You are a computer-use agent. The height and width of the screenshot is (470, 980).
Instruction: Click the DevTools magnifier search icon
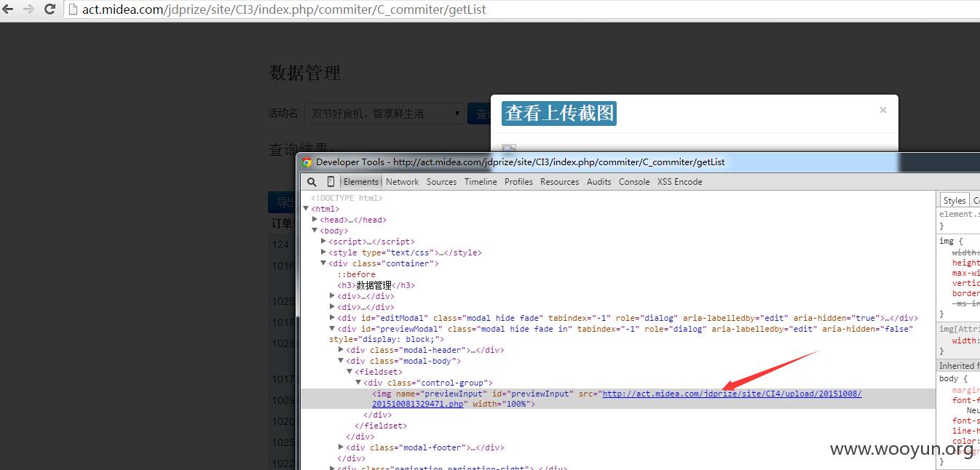[x=312, y=182]
